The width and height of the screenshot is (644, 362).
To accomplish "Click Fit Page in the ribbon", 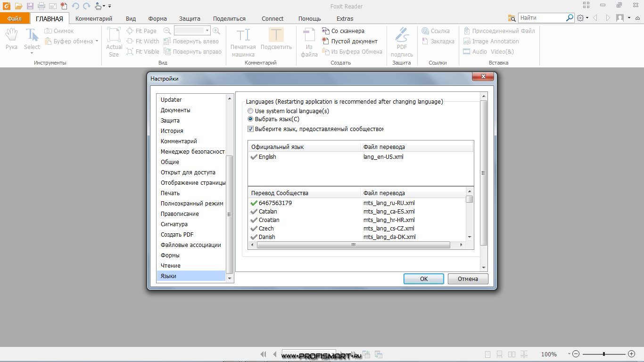I will point(141,31).
